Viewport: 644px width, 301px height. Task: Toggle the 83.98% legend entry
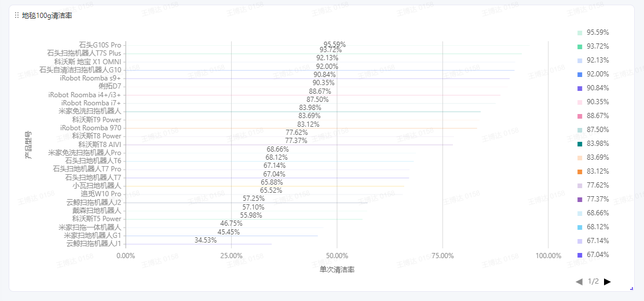(593, 144)
